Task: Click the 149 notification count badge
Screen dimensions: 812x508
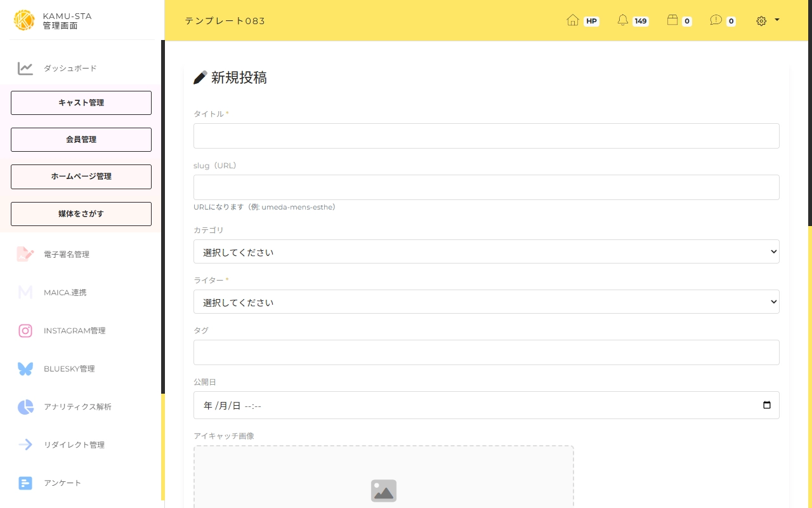Action: [641, 21]
